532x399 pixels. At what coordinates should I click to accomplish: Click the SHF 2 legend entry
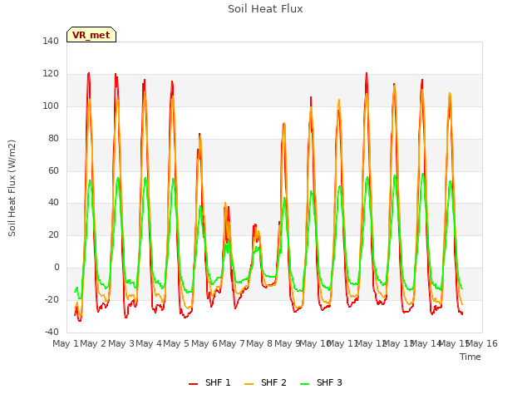coord(265,382)
